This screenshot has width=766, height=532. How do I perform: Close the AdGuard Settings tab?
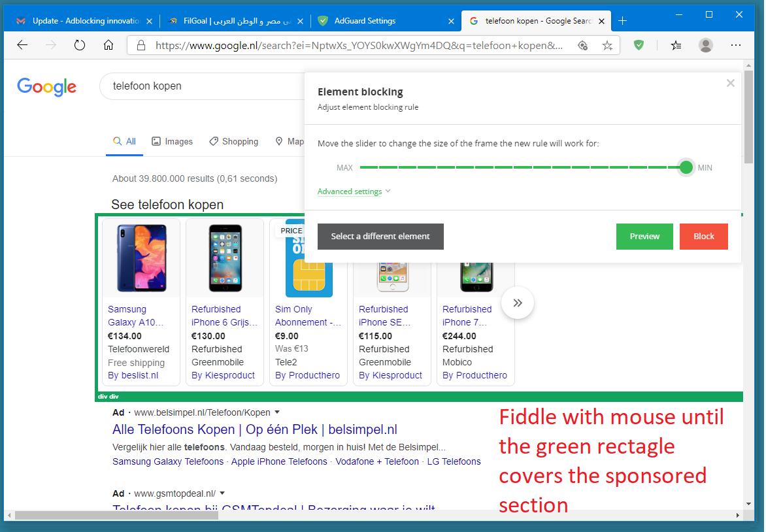click(451, 21)
